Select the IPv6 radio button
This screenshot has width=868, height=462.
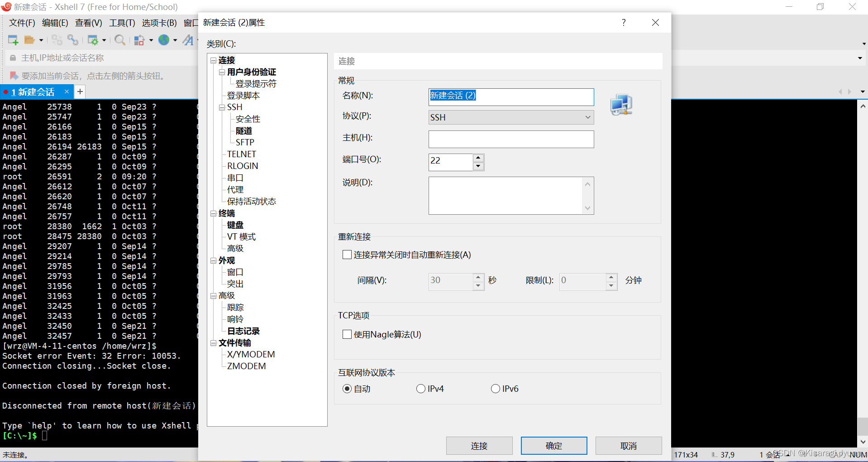(496, 389)
